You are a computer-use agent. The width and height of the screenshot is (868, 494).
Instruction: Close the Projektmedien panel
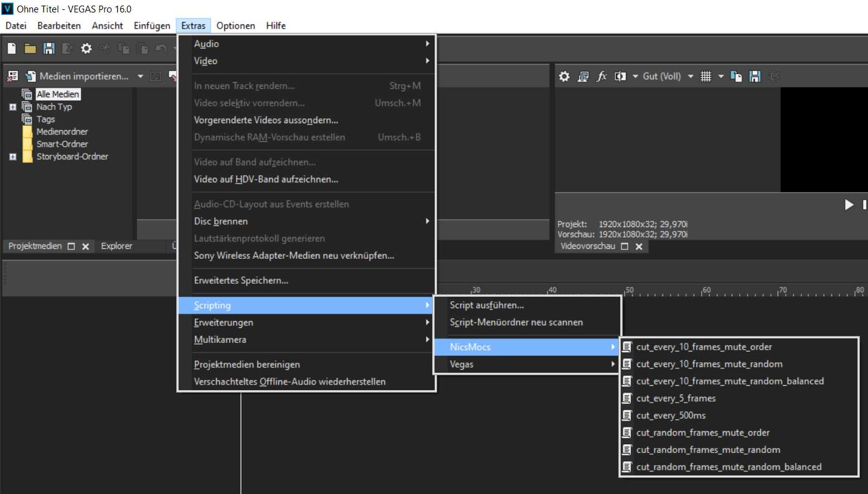tap(86, 246)
